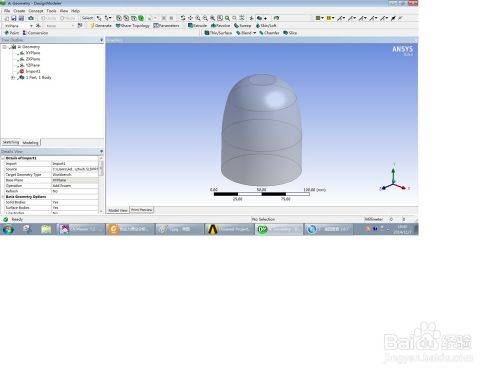Viewport: 500px width, 375px height.
Task: Click the New Plane icon
Action: pos(39,26)
